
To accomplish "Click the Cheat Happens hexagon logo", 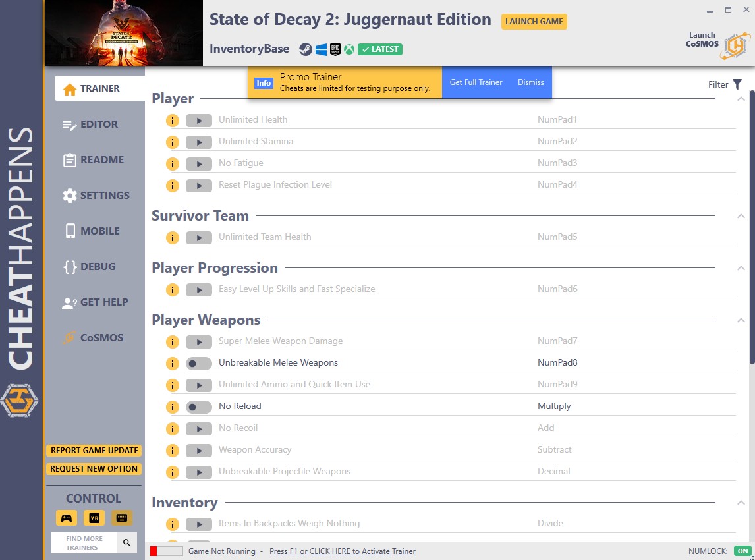I will (19, 400).
